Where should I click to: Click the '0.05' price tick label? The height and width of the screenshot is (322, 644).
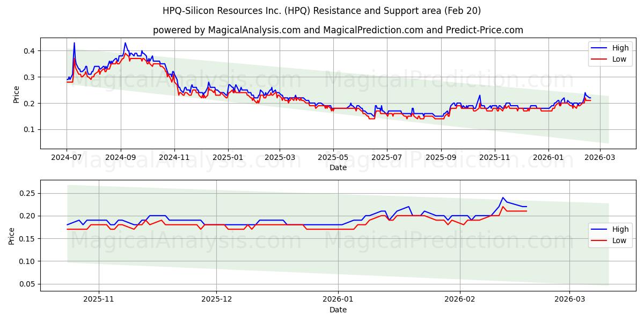[28, 284]
